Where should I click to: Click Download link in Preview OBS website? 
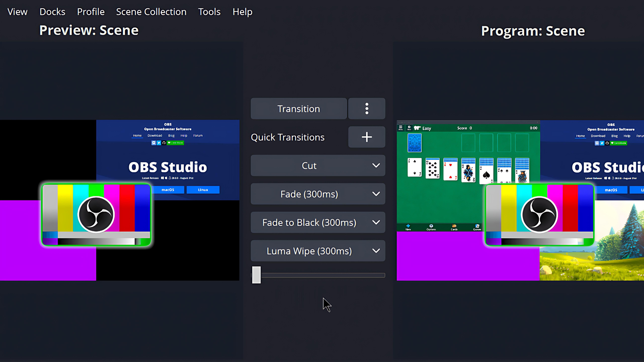(x=155, y=136)
